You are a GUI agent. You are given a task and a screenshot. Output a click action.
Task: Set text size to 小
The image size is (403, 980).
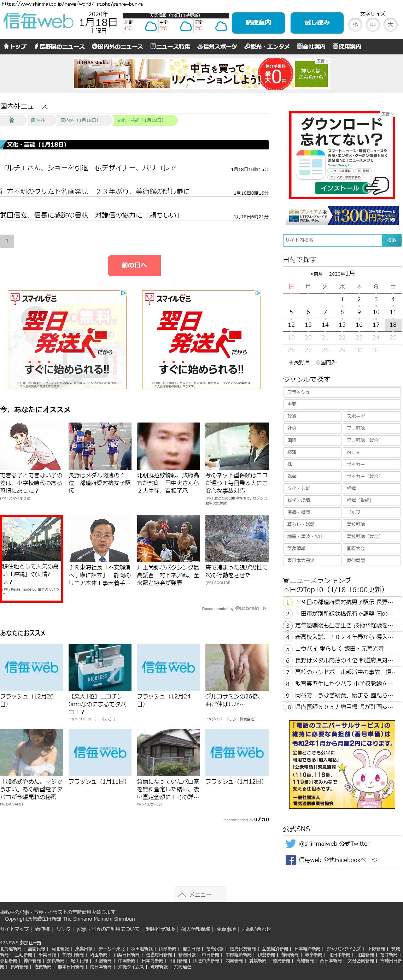point(355,25)
